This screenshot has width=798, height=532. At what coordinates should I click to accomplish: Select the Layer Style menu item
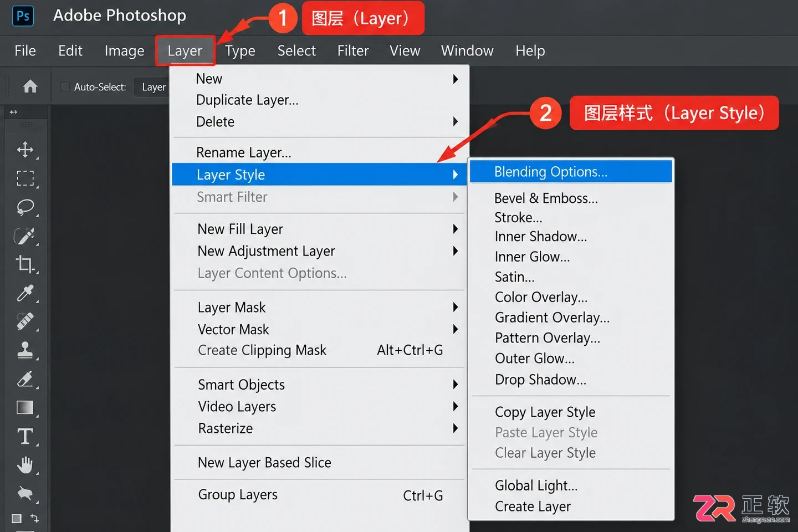(320, 175)
